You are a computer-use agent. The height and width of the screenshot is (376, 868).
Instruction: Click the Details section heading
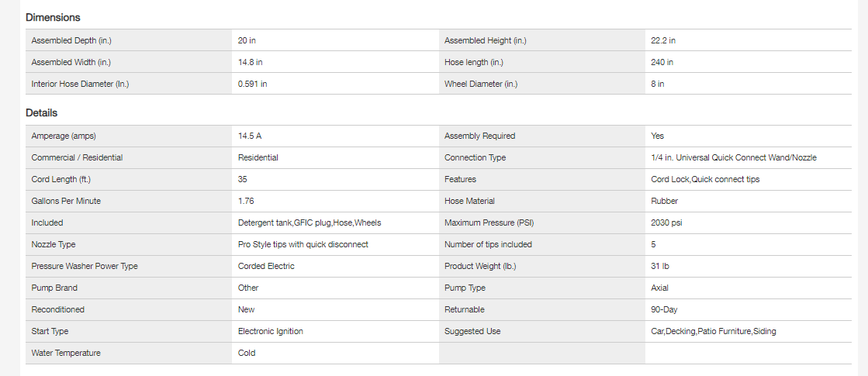(42, 113)
